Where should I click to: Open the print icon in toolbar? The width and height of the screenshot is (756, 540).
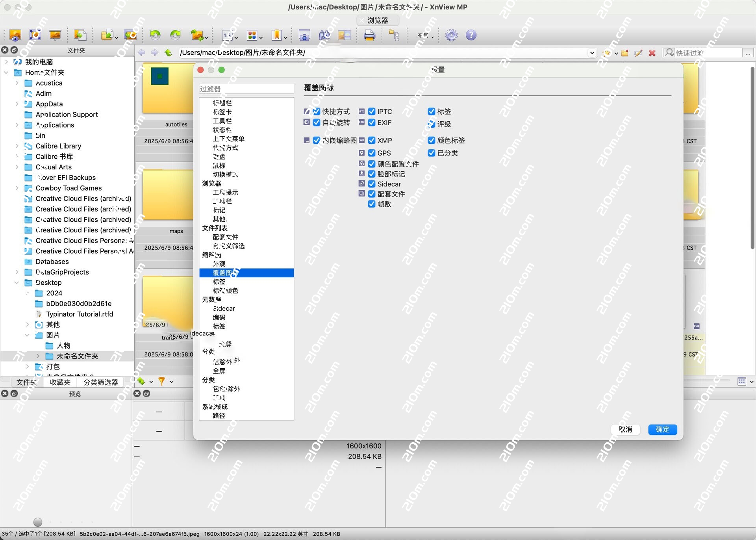coord(369,35)
